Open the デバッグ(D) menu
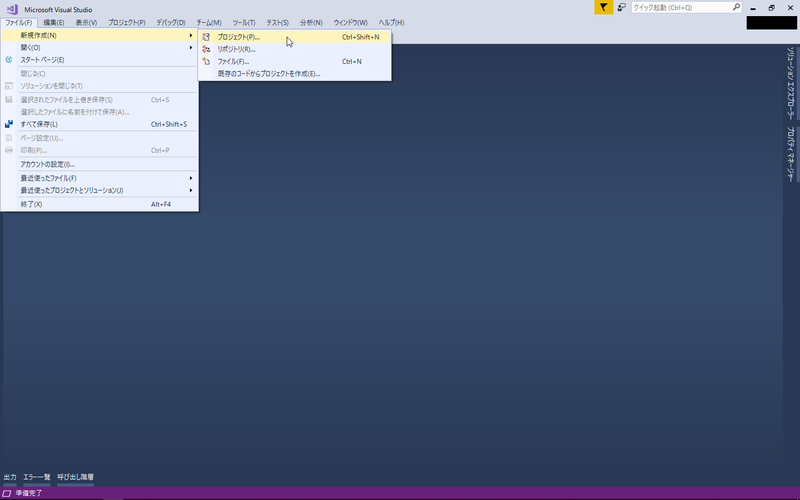The width and height of the screenshot is (800, 500). [x=171, y=22]
